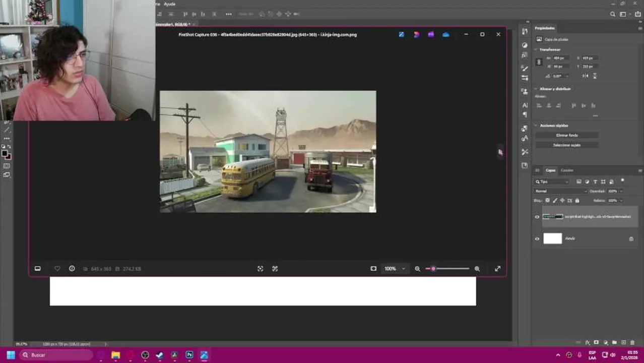Open the Opacidad percentage dropdown arrow

(x=620, y=191)
